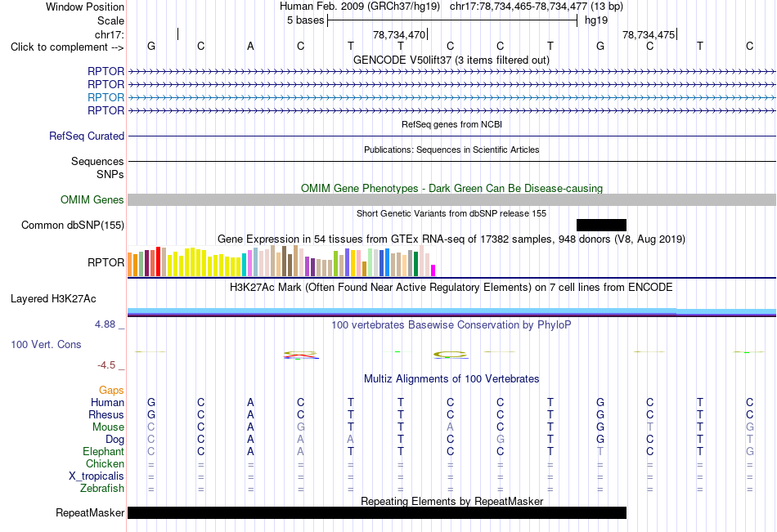Viewport: 777px width, 532px height.
Task: Open 'Repeating Elements by RepeatMasker' title
Action: pyautogui.click(x=452, y=501)
